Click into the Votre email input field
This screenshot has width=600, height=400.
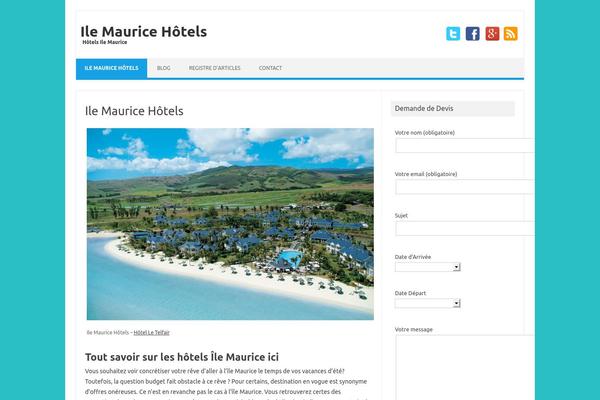coord(465,187)
